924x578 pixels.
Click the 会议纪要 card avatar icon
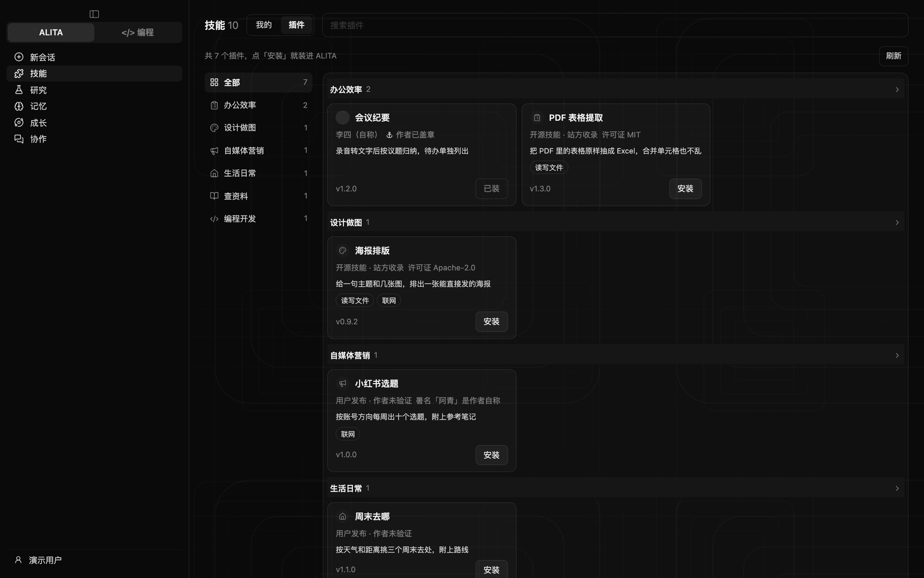(343, 117)
